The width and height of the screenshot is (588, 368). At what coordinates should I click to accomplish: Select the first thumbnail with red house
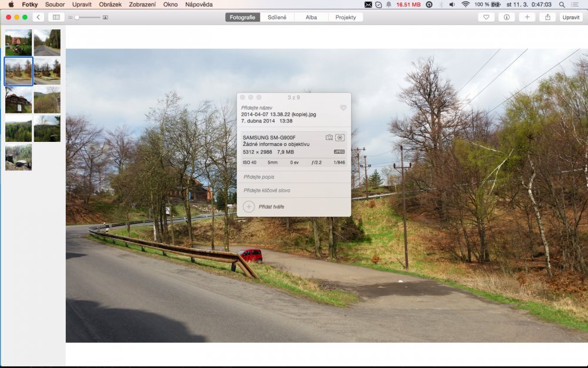point(18,42)
